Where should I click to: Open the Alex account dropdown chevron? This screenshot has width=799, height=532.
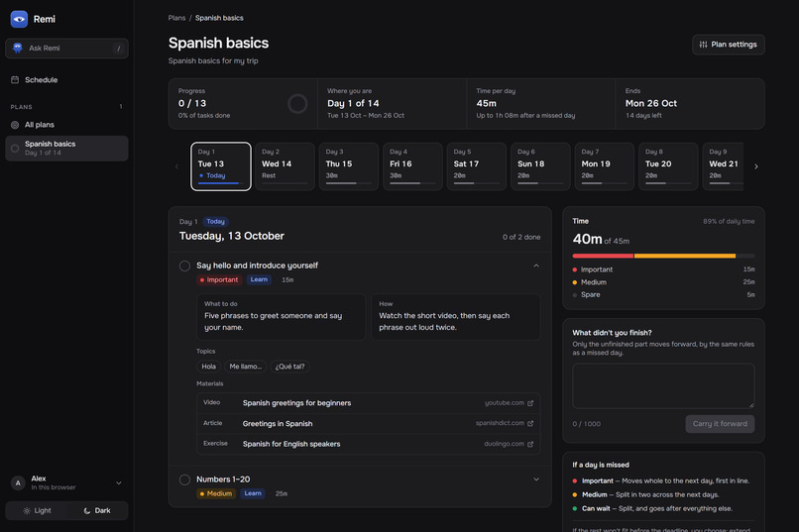[x=119, y=483]
